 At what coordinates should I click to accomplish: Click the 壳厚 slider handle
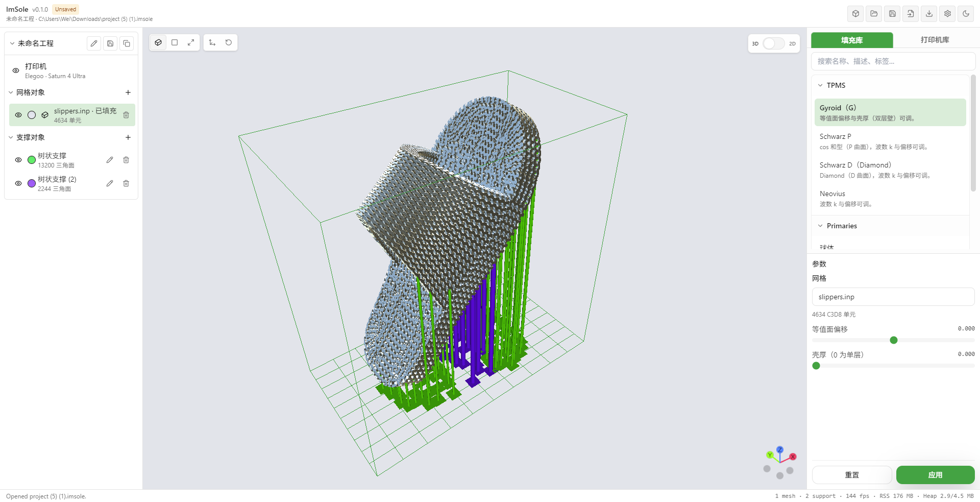coord(816,366)
